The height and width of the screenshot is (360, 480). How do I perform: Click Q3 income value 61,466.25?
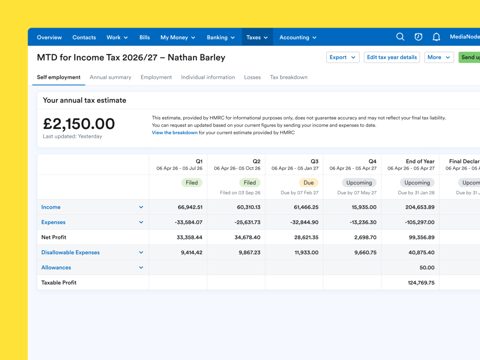click(306, 207)
